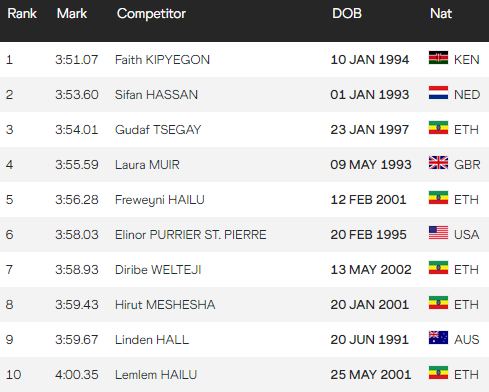Viewport: 489px width, 392px height.
Task: Click the 3:59.43 mark for Hirut Meshesha
Action: (77, 305)
